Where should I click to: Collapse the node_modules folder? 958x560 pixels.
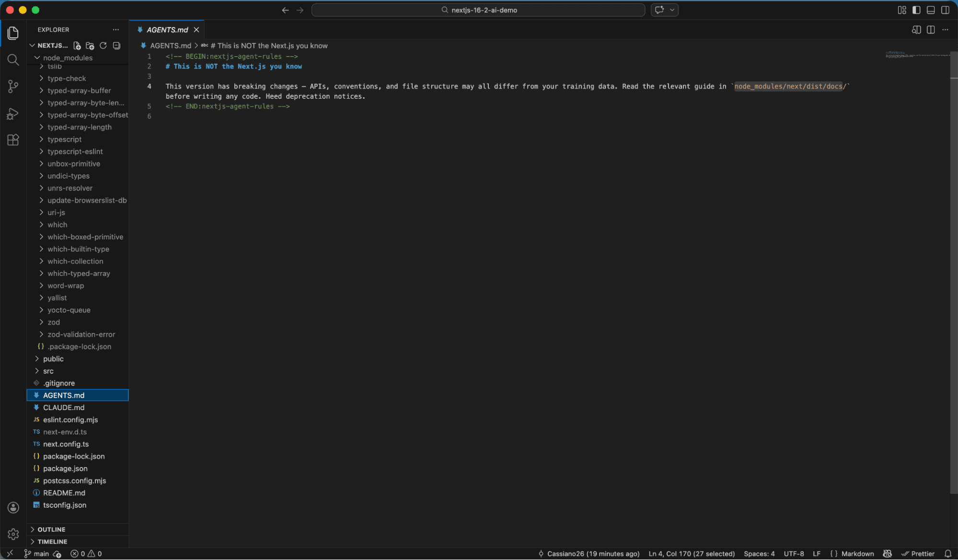(x=67, y=58)
